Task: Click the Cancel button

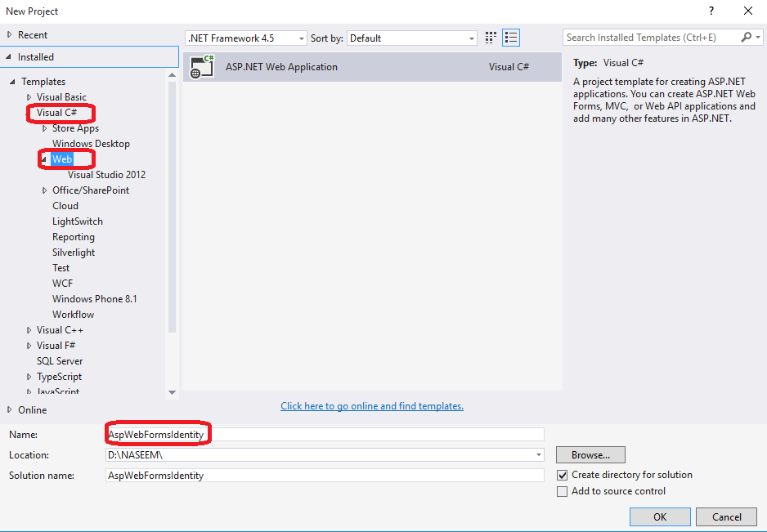Action: click(726, 516)
